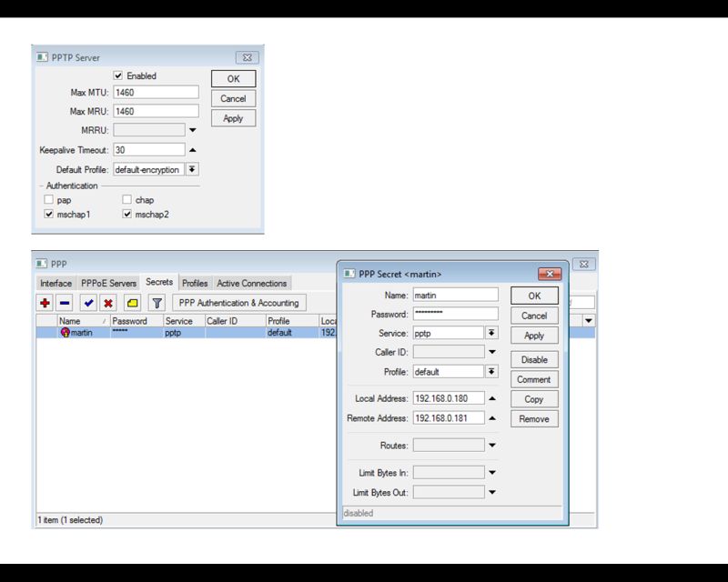728x582 pixels.
Task: Open the Active Connections tab
Action: pyautogui.click(x=252, y=283)
